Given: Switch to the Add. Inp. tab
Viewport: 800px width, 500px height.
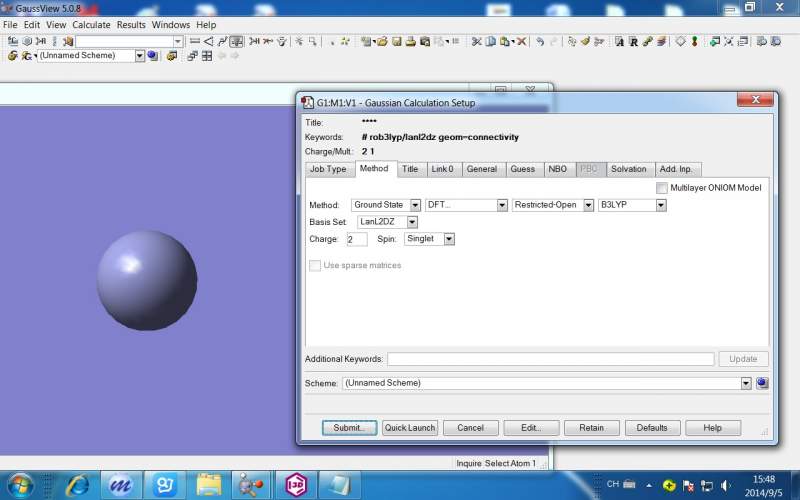Looking at the screenshot, I should point(676,169).
